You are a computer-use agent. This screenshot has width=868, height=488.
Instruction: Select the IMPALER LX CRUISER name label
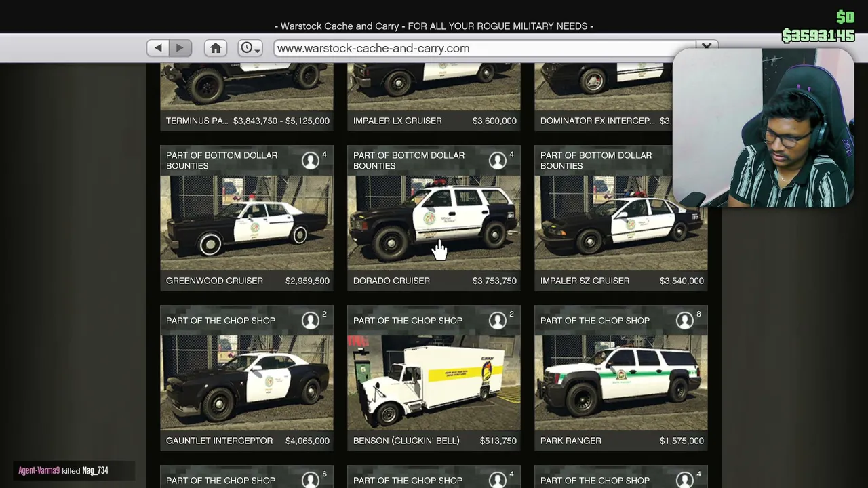point(397,121)
